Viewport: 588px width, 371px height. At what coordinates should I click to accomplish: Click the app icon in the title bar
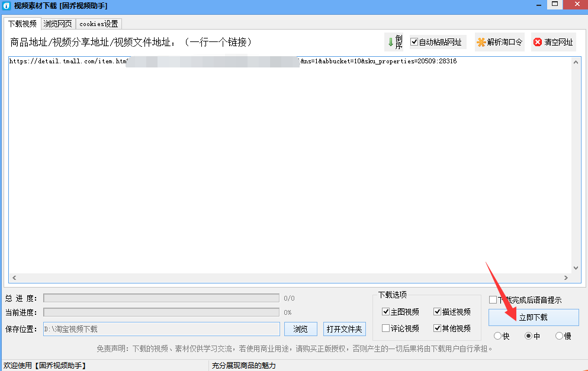(x=7, y=6)
